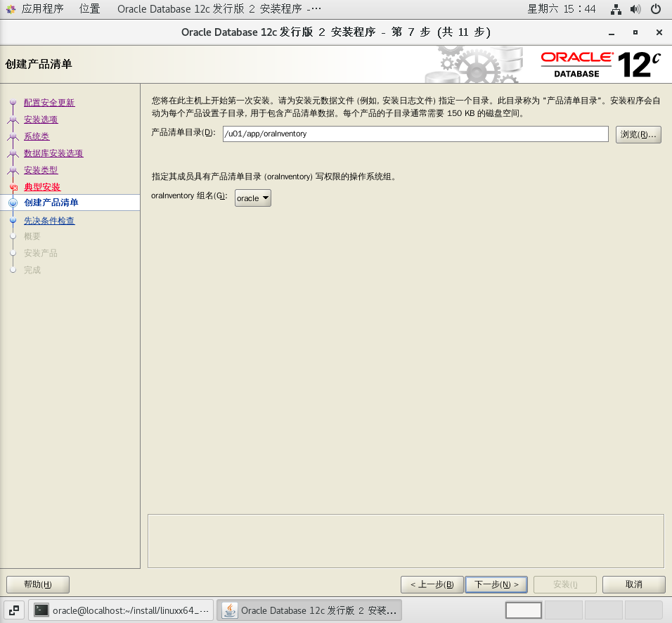Click the clock showing 星期六 15:44
This screenshot has height=623, width=672.
click(561, 9)
